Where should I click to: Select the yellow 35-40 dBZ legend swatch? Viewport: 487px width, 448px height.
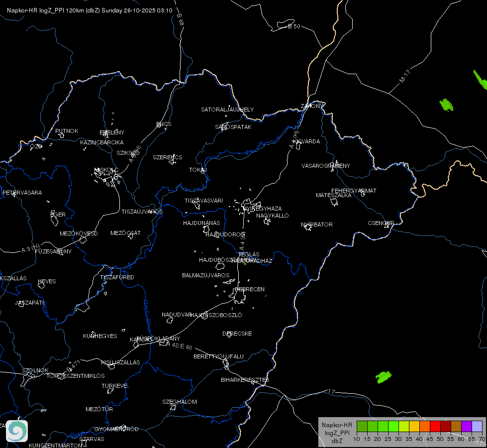(x=414, y=426)
